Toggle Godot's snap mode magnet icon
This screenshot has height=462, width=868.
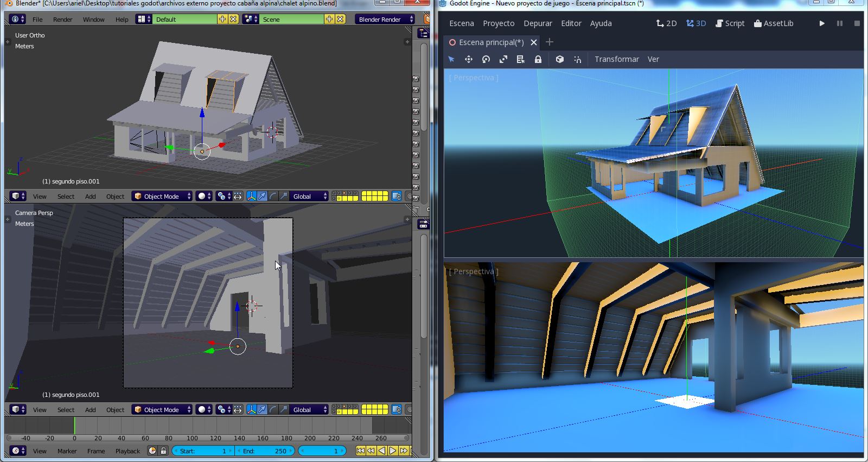[577, 59]
